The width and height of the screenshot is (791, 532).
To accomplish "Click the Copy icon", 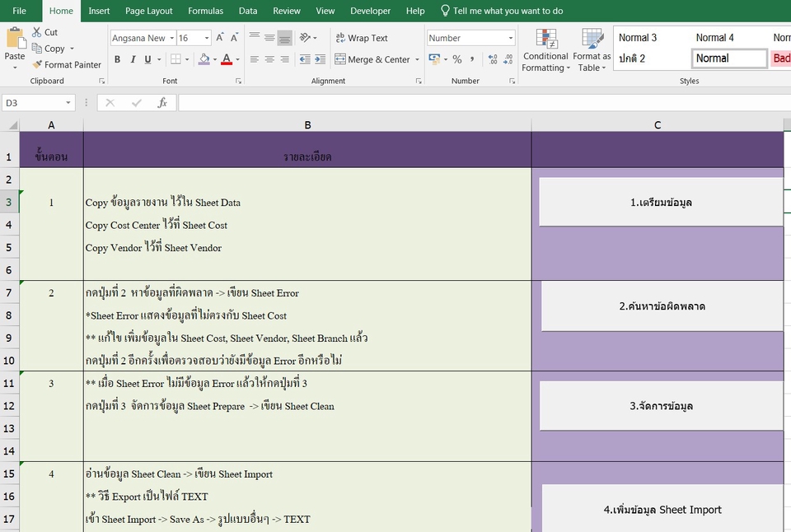I will point(37,49).
